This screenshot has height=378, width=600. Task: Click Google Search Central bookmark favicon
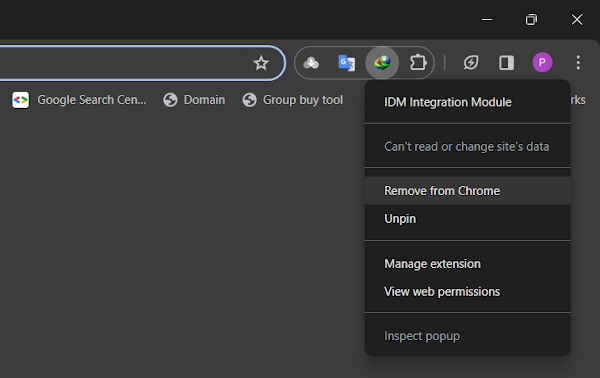(x=21, y=100)
